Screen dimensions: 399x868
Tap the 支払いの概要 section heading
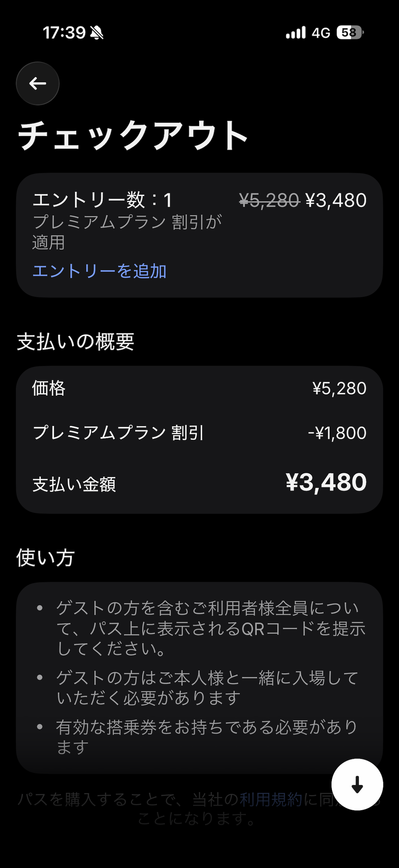pos(75,342)
